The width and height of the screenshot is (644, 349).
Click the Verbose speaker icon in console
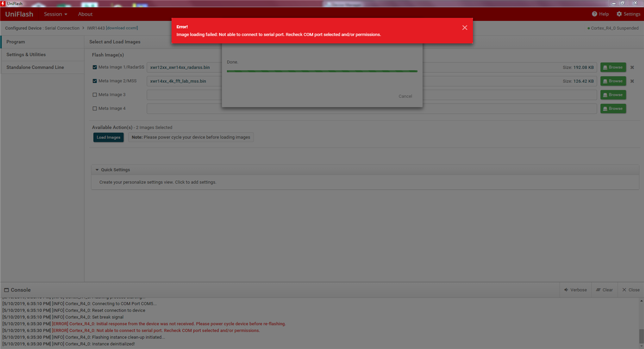566,289
